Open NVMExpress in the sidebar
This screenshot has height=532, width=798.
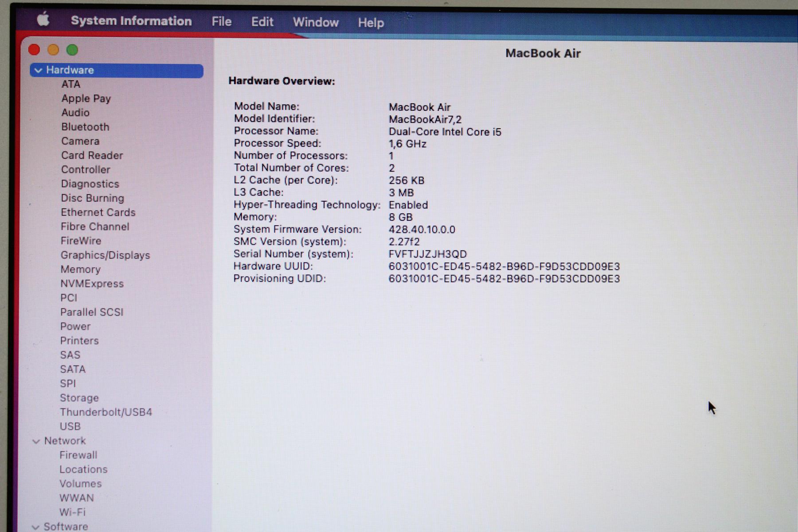pos(92,284)
